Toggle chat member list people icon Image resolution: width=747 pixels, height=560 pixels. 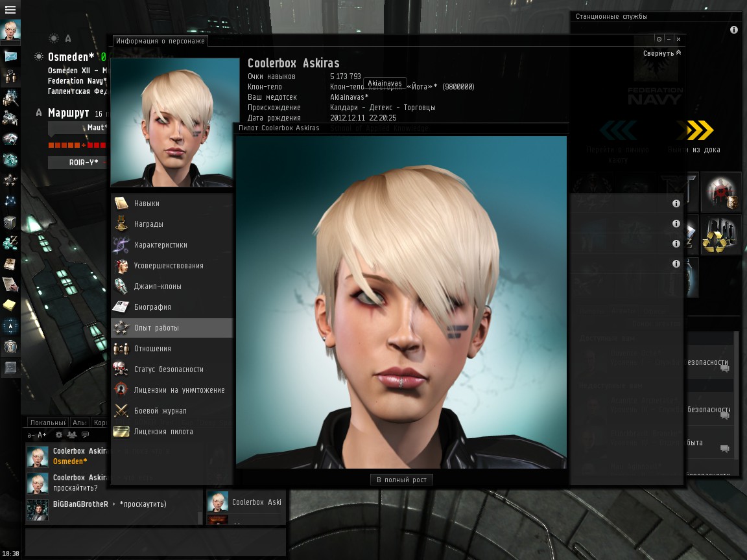tap(72, 435)
